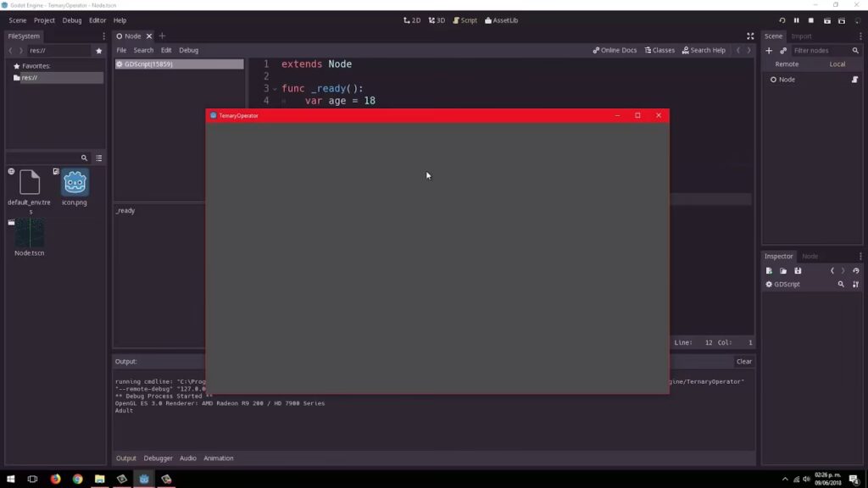Toggle distraction-free mode icon
This screenshot has width=868, height=488.
click(x=750, y=36)
